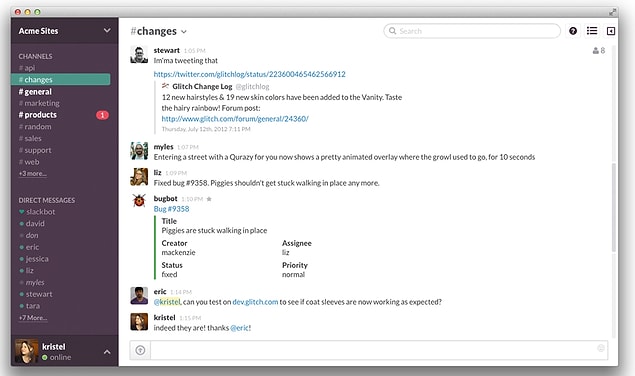635x376 pixels.
Task: Click into the message input box
Action: (379, 350)
